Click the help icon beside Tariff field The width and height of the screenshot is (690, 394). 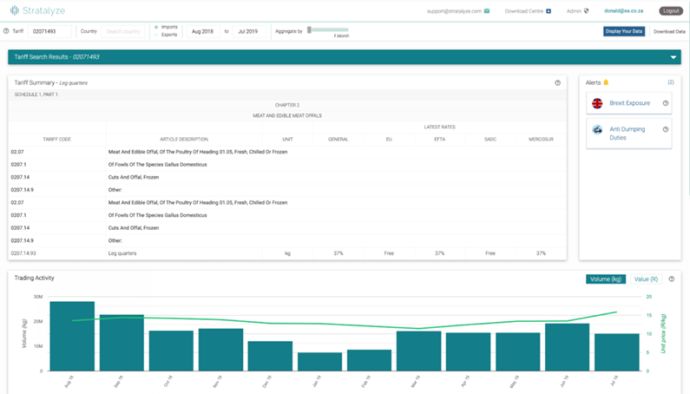tap(6, 31)
